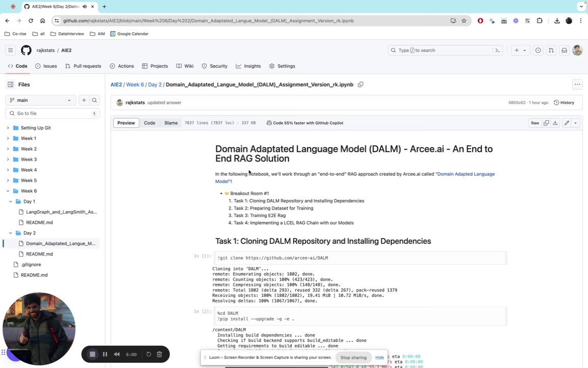This screenshot has width=588, height=368.
Task: Open the command palette icon
Action: [x=498, y=50]
